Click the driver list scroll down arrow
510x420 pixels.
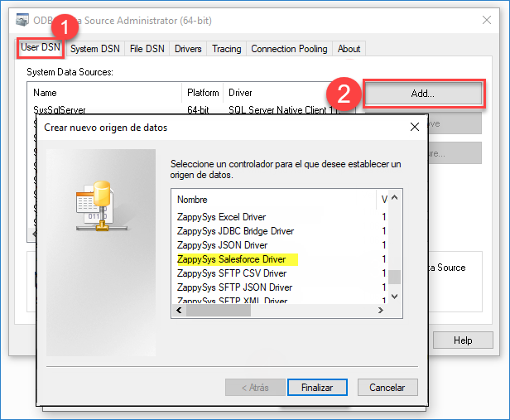395,297
